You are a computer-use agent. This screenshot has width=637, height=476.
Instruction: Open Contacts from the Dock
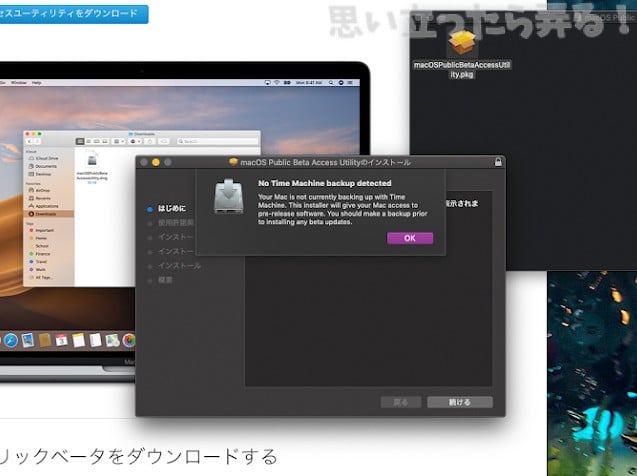45,340
